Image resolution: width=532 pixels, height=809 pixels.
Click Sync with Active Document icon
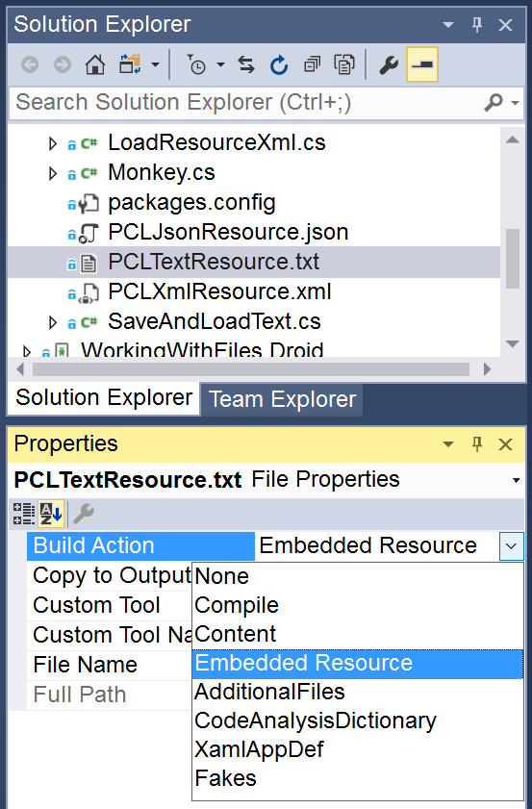pyautogui.click(x=246, y=65)
